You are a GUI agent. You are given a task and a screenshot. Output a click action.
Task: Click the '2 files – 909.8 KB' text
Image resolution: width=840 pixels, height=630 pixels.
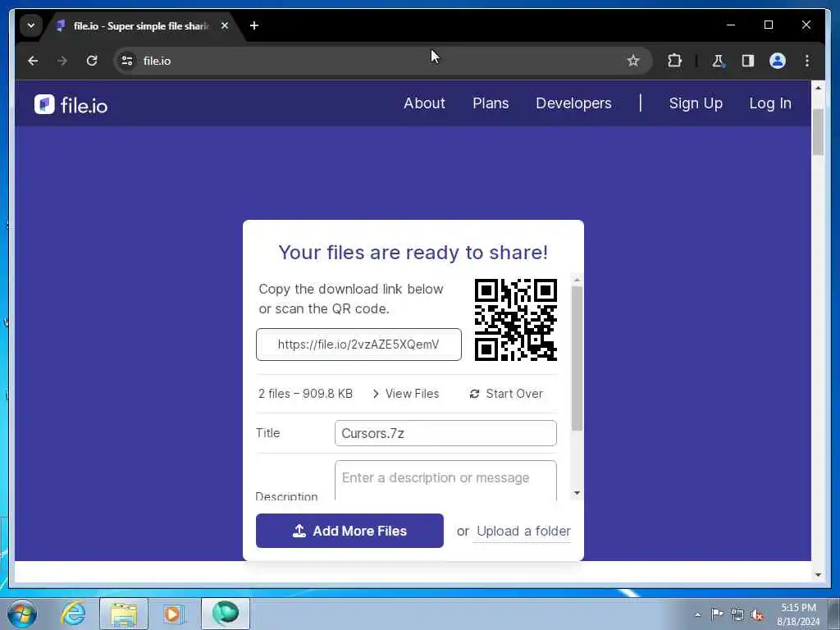pos(305,394)
